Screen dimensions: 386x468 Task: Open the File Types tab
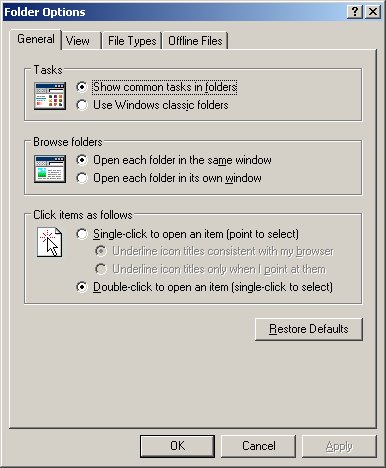(x=132, y=41)
